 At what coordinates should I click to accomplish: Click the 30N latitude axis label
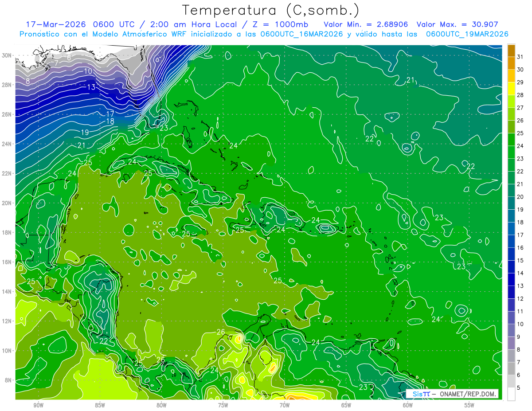[7, 55]
